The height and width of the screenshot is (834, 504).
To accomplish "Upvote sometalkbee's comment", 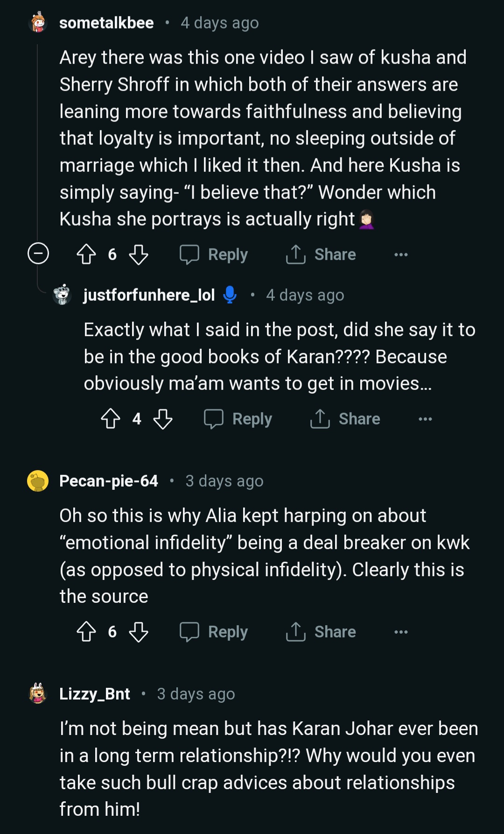I will 86,254.
